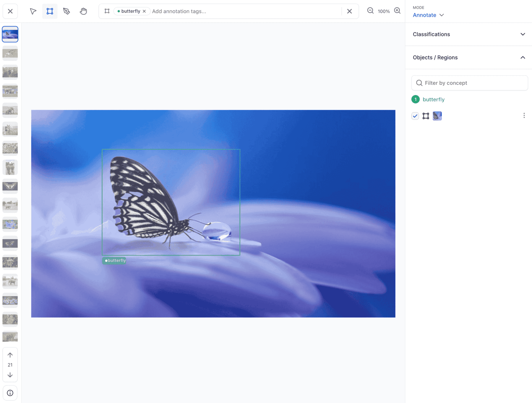532x403 pixels.
Task: Go to previous image with up arrow
Action: 10,355
